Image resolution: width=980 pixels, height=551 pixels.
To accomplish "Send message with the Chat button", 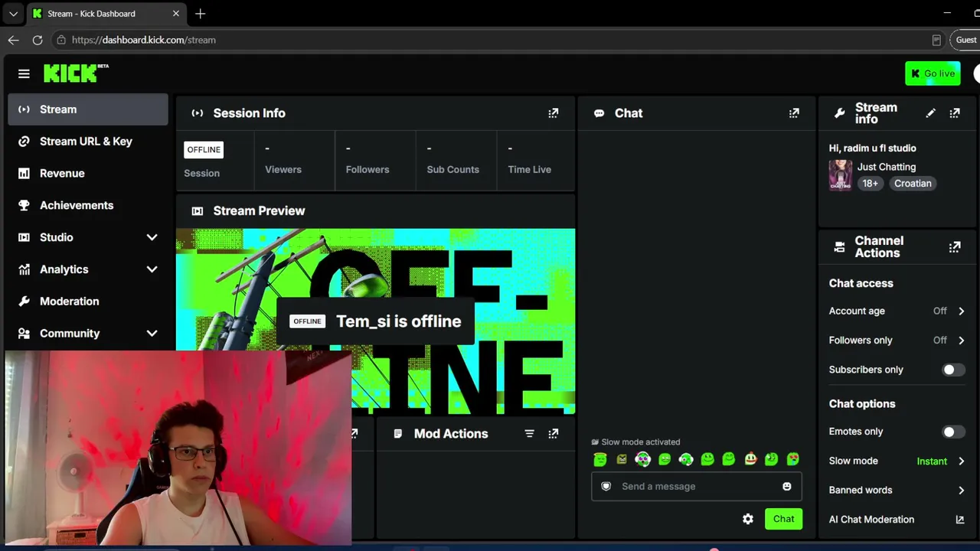I will pos(783,519).
